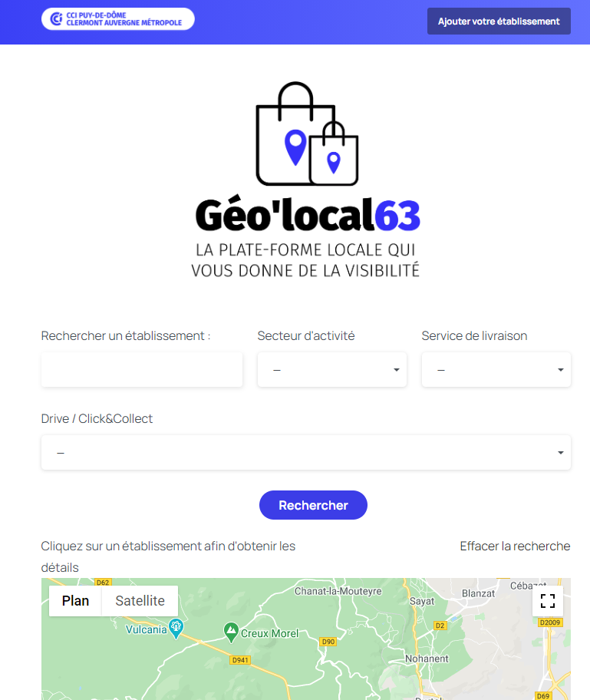Click Ajouter votre établissement button
The height and width of the screenshot is (700, 590).
tap(499, 21)
